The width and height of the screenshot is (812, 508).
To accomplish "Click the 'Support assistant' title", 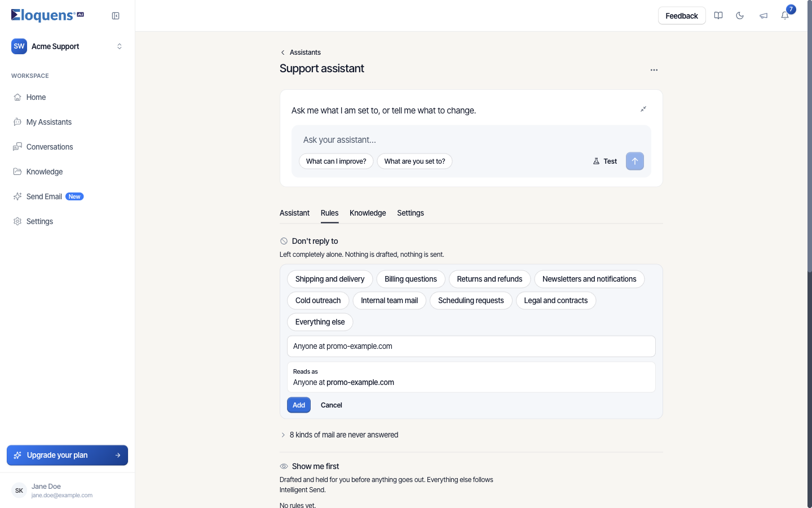I will (322, 68).
